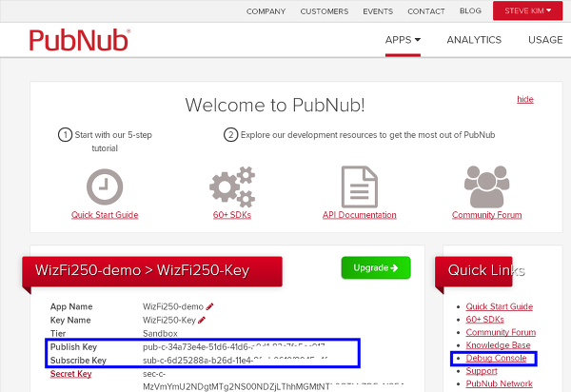
Task: Click the clock icon above Quick Start Guide
Action: [105, 186]
